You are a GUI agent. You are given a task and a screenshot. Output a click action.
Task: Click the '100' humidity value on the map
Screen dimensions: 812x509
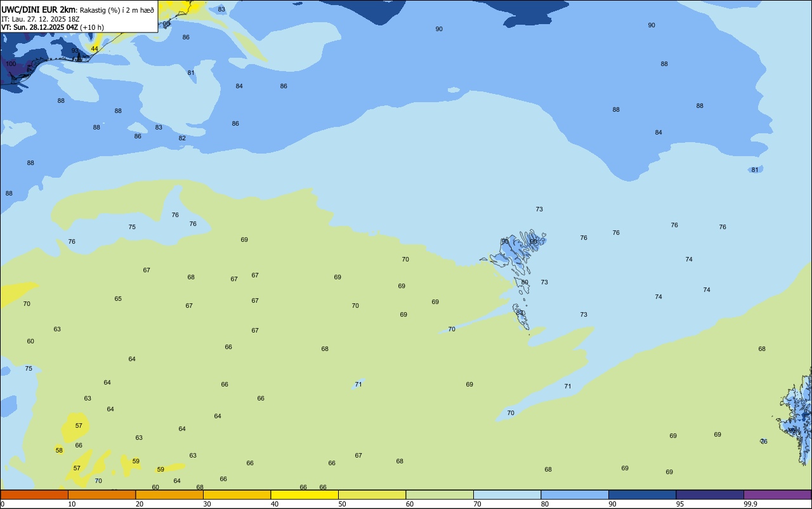[11, 64]
